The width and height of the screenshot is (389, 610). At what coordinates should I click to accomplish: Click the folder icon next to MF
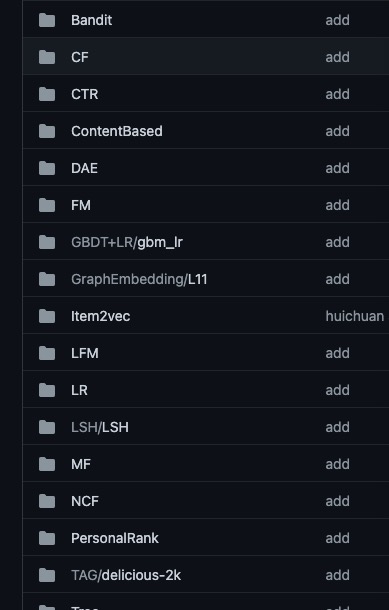[x=47, y=464]
